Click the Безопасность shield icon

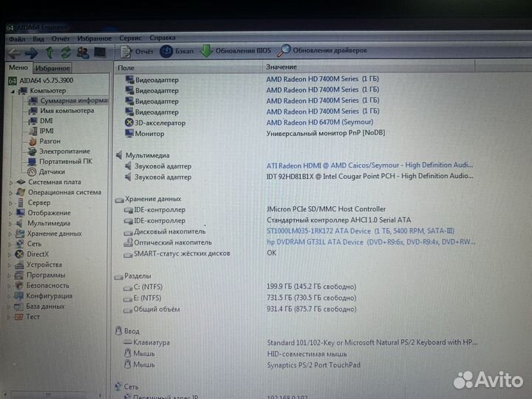[x=19, y=286]
